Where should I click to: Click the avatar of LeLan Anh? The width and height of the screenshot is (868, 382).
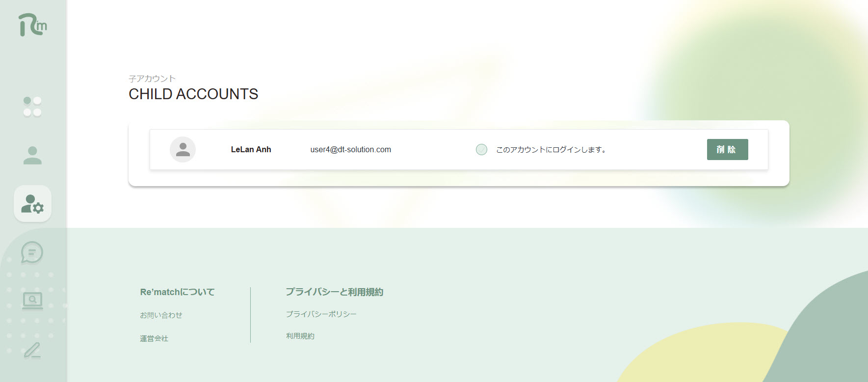point(183,150)
